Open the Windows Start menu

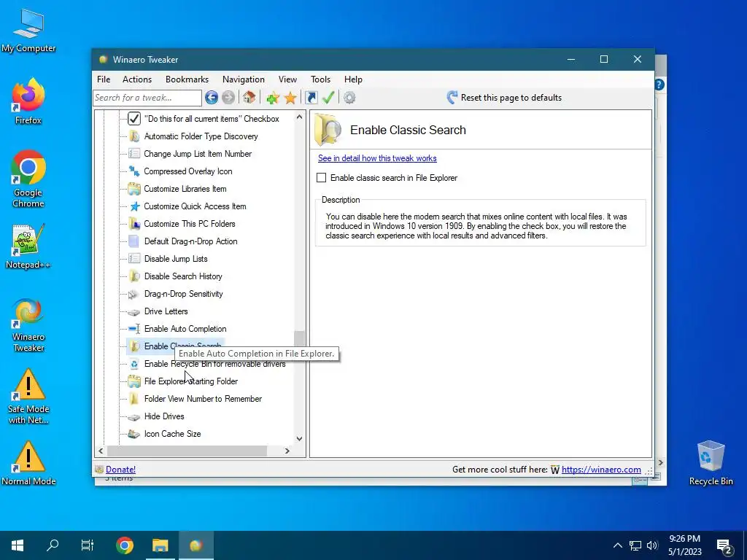click(x=18, y=545)
